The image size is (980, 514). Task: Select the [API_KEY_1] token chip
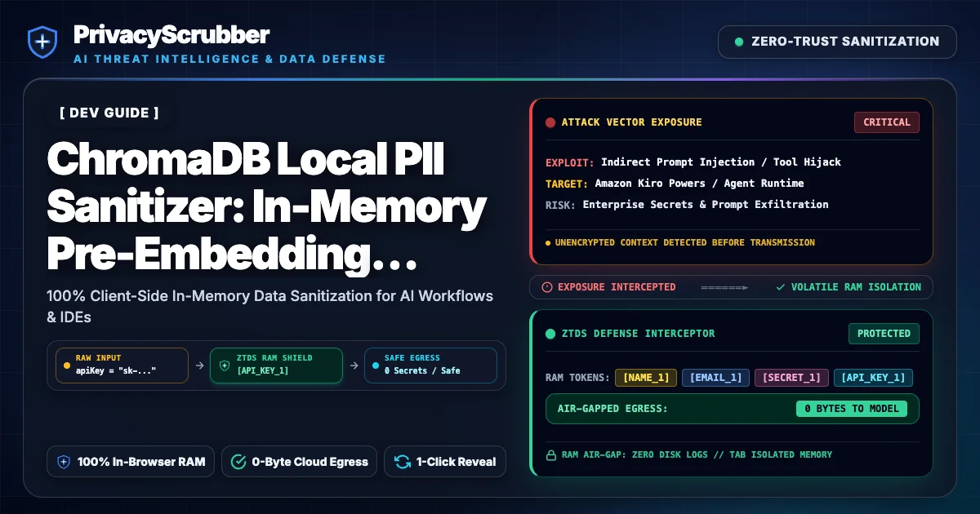pos(873,378)
